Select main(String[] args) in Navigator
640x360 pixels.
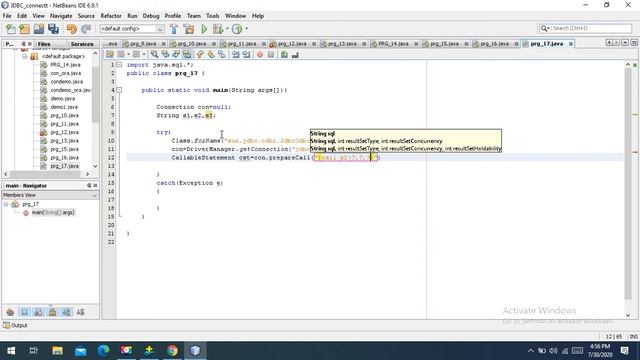coord(53,213)
